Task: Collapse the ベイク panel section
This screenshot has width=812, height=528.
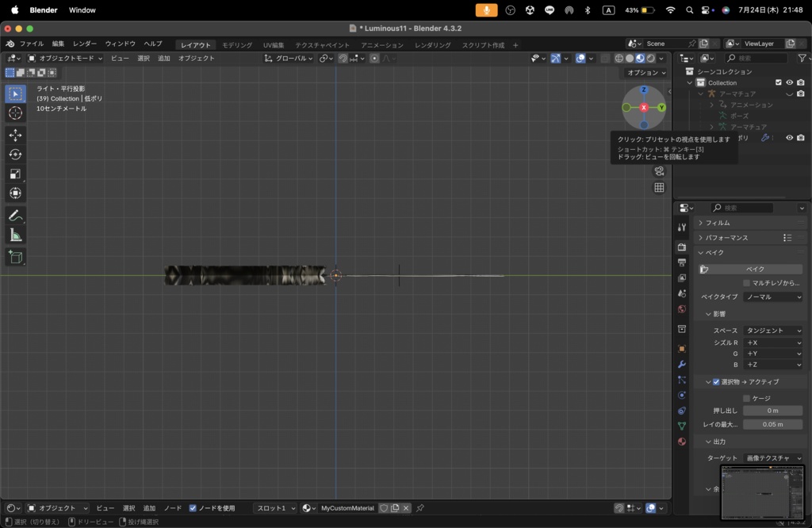Action: [701, 252]
